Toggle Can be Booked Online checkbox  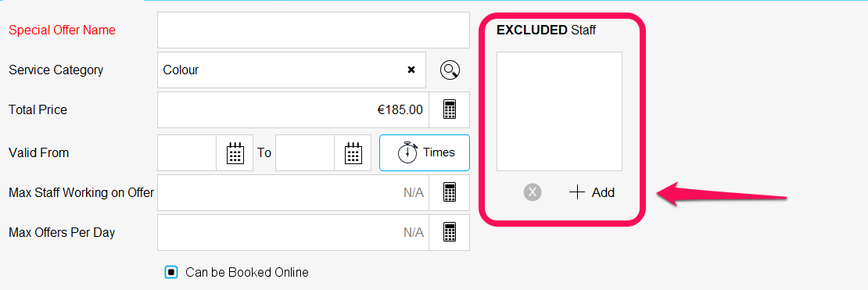171,272
